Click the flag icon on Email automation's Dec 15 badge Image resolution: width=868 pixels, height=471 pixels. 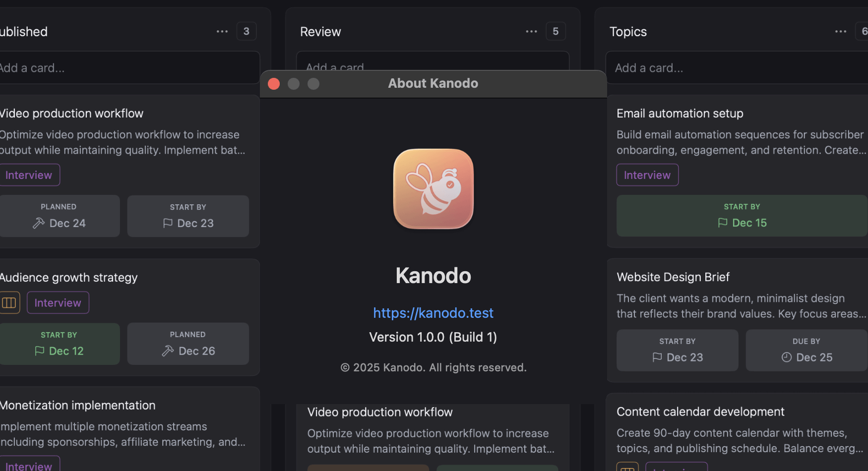point(723,223)
